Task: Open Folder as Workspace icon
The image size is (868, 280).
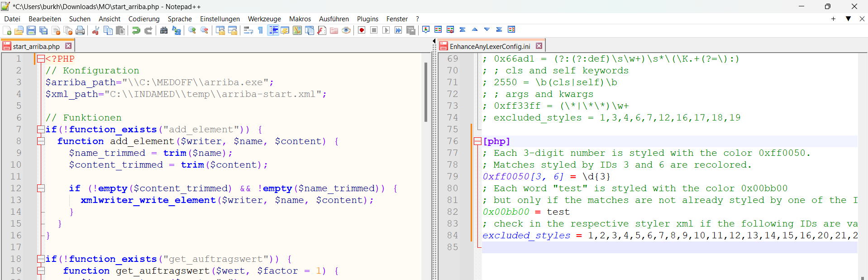Action: point(334,30)
